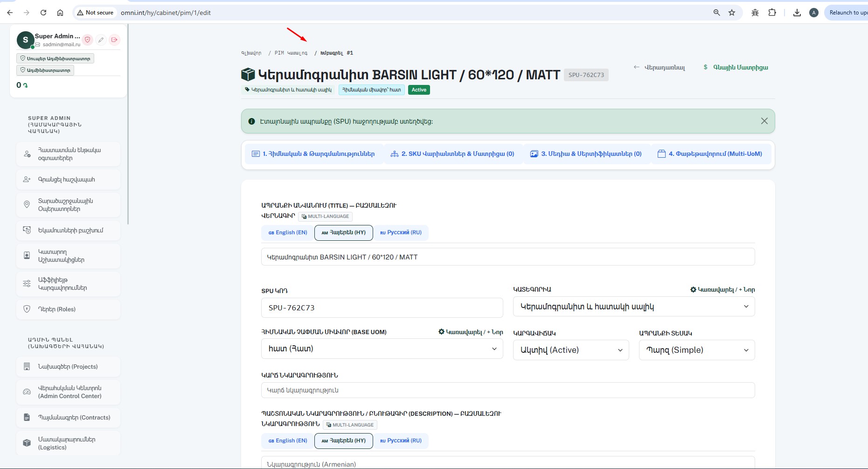Open browser home page icon
Screen dimensions: 868x469
[x=60, y=13]
